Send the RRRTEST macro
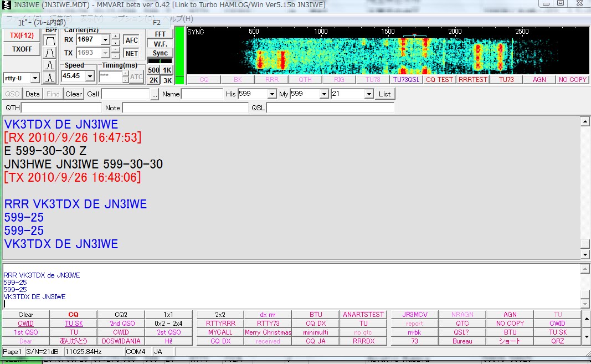Screen dimensions: 591x364 [x=473, y=80]
